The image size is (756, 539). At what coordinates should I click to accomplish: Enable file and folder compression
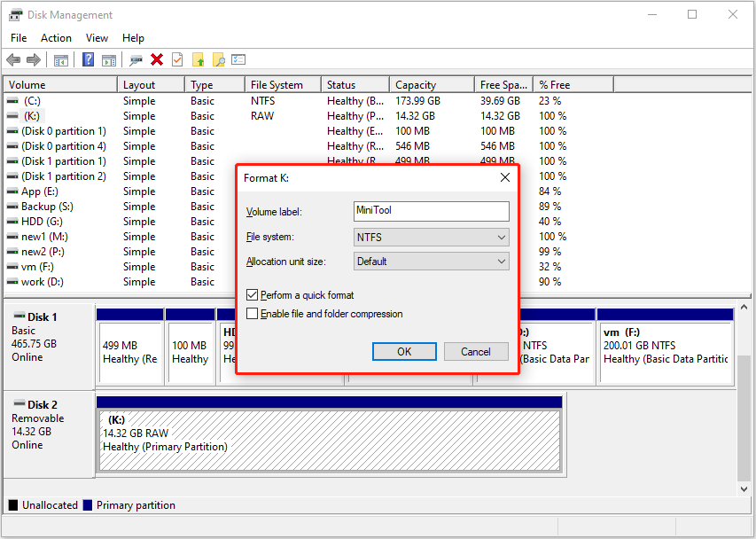tap(252, 313)
